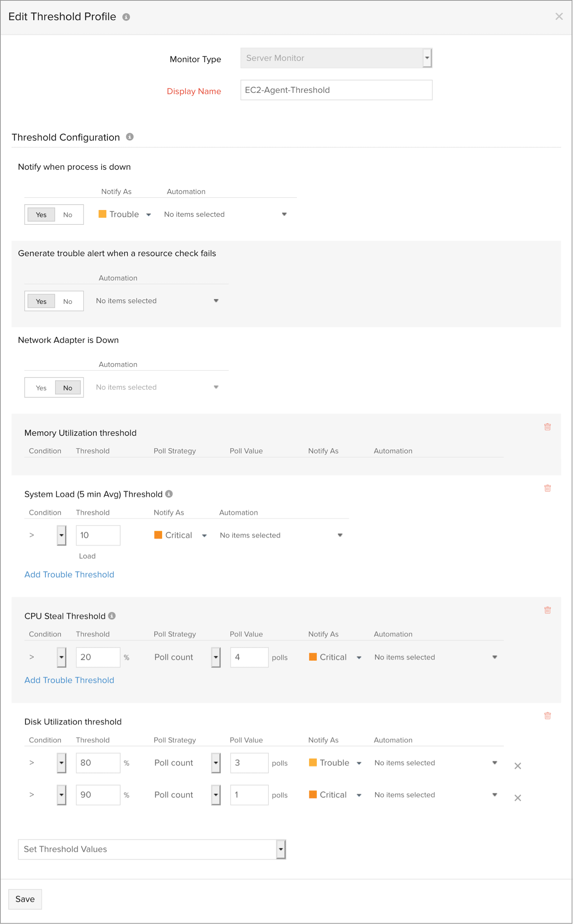This screenshot has width=573, height=924.
Task: Delete the Disk Utilization threshold section
Action: (x=547, y=716)
